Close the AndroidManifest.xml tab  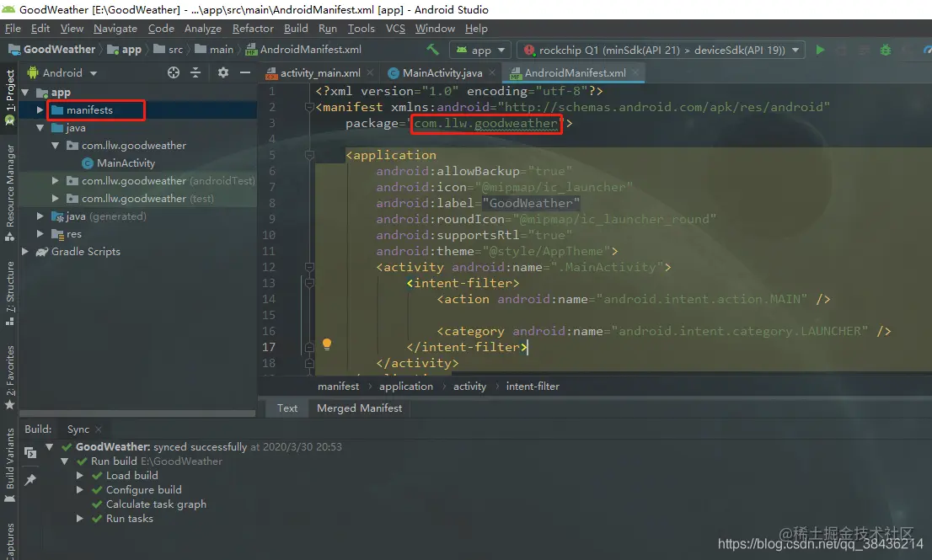635,72
